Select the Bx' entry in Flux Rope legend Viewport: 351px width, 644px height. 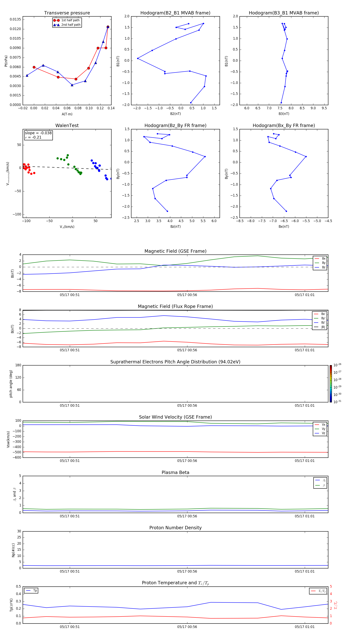click(320, 314)
